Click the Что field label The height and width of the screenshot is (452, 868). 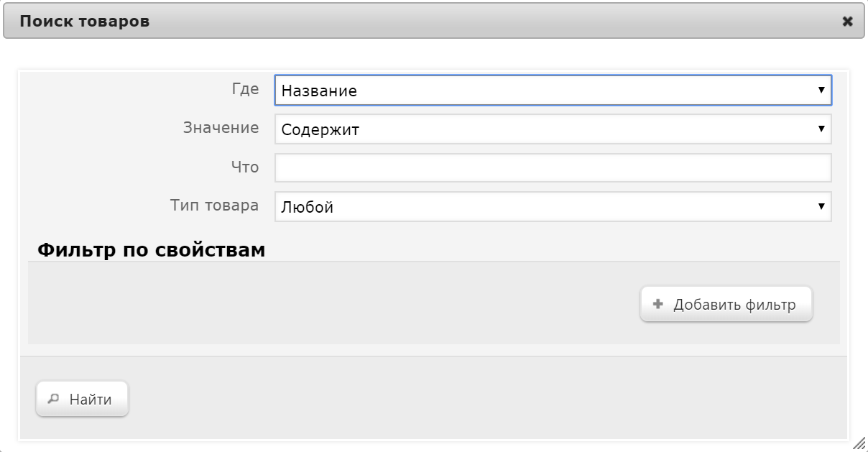[x=244, y=167]
